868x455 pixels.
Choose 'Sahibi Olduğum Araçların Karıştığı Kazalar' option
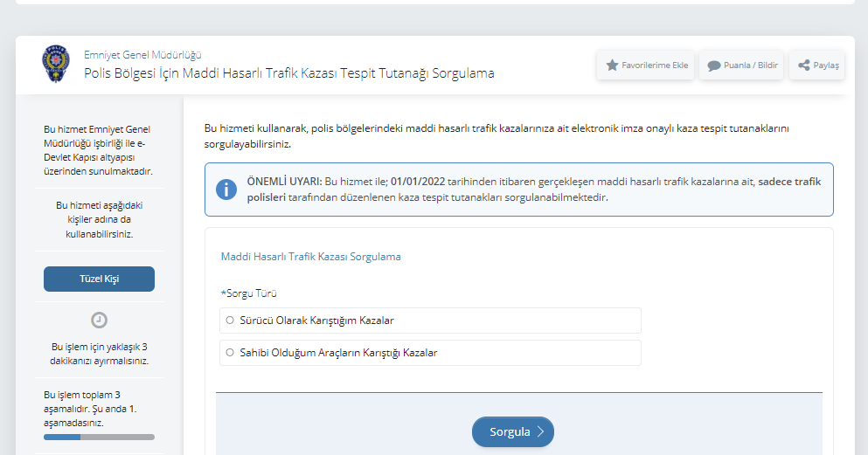pyautogui.click(x=230, y=353)
